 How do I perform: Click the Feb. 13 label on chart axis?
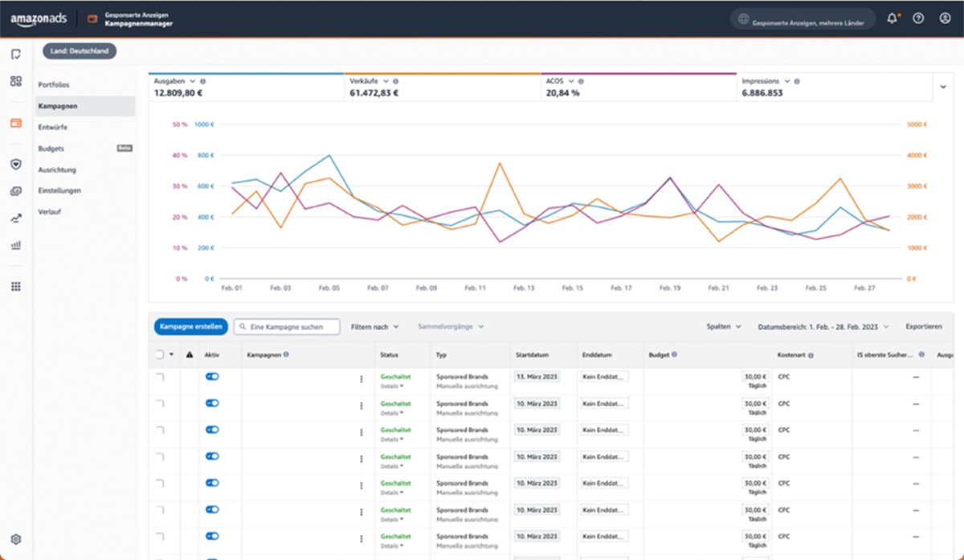pos(524,287)
